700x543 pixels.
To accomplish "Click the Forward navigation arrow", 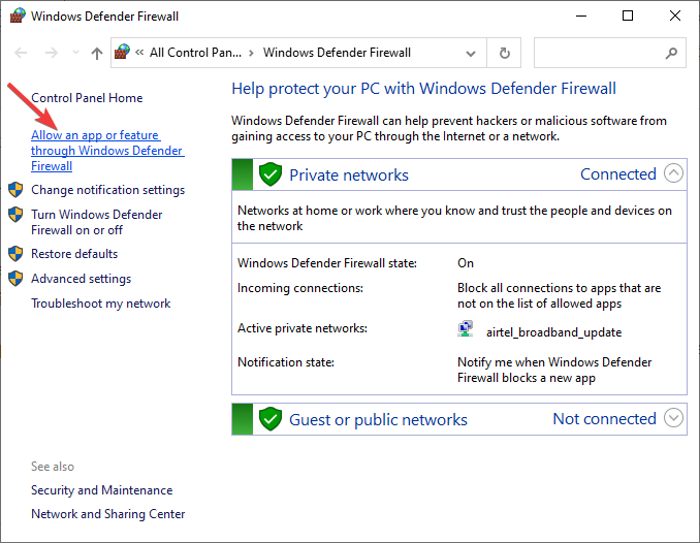I will click(52, 53).
